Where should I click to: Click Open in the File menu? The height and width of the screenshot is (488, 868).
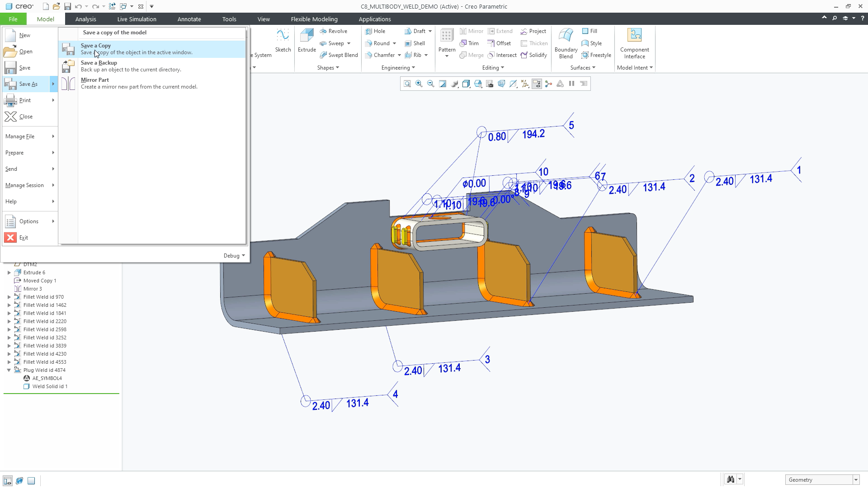30,52
